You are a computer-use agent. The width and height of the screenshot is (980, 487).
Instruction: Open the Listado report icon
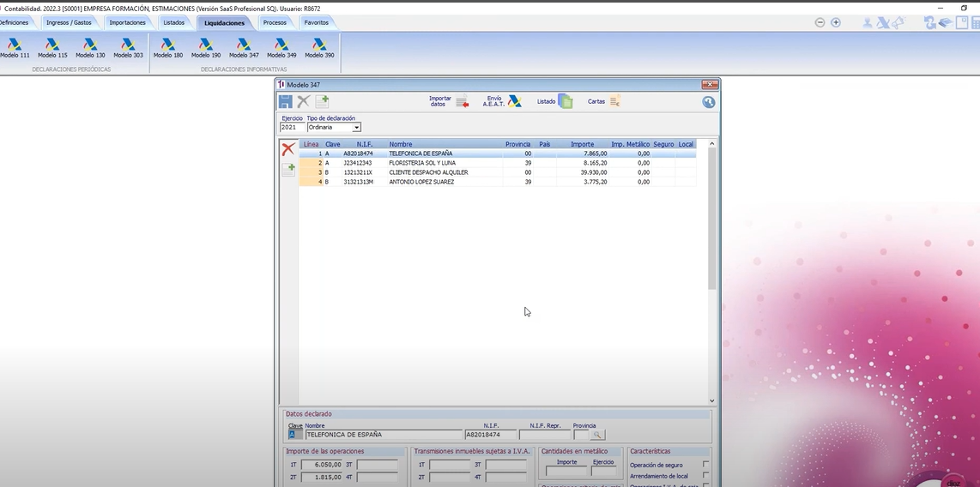(555, 101)
